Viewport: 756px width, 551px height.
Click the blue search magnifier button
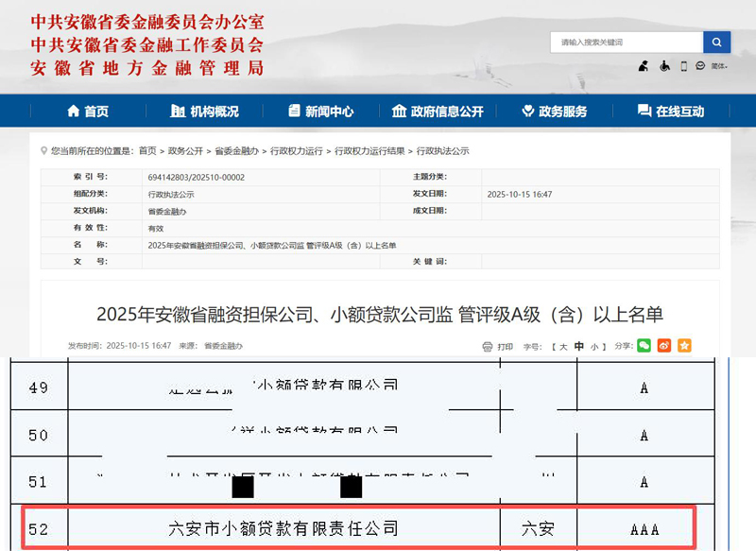tap(717, 43)
